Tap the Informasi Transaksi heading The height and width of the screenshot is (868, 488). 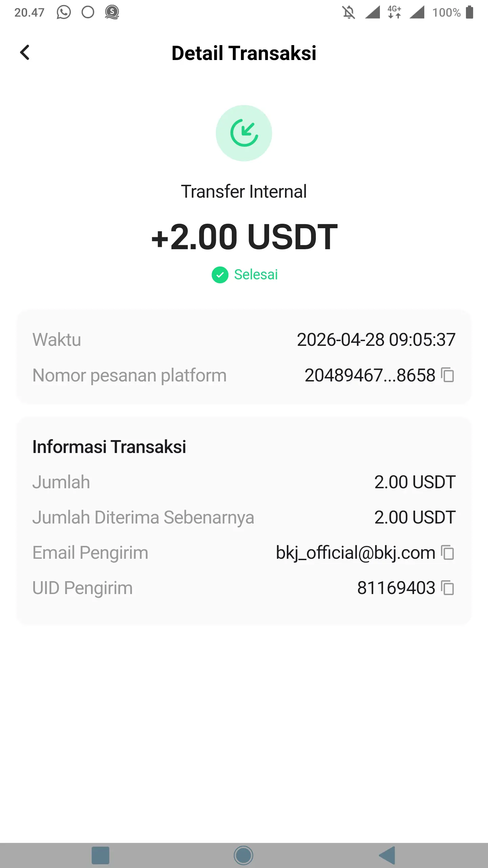(109, 447)
